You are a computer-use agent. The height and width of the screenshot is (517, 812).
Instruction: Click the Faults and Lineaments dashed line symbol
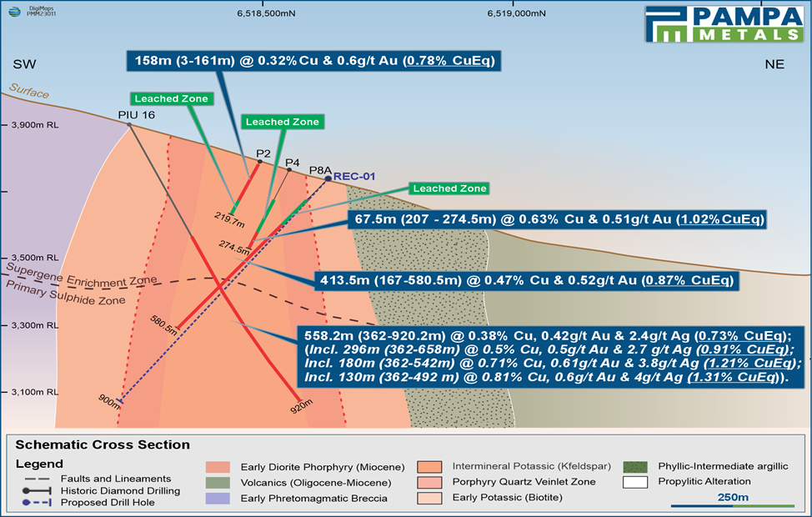tap(35, 479)
